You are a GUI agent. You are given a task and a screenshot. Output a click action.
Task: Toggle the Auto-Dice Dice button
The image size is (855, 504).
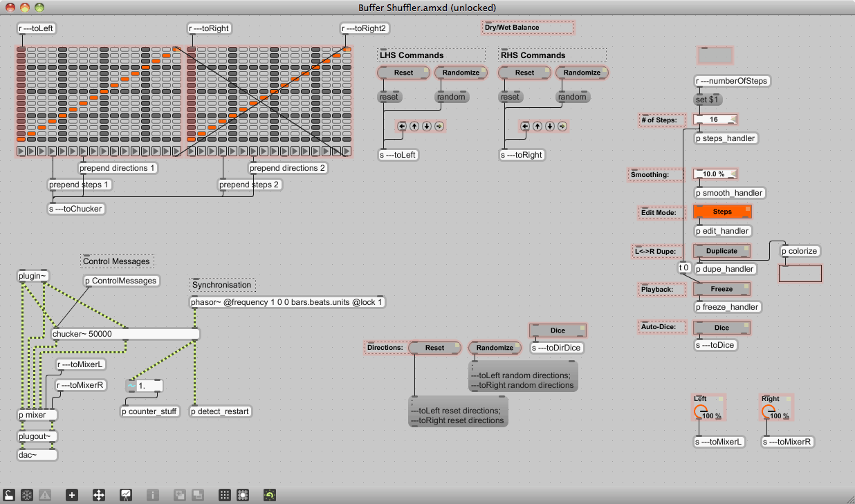coord(722,328)
